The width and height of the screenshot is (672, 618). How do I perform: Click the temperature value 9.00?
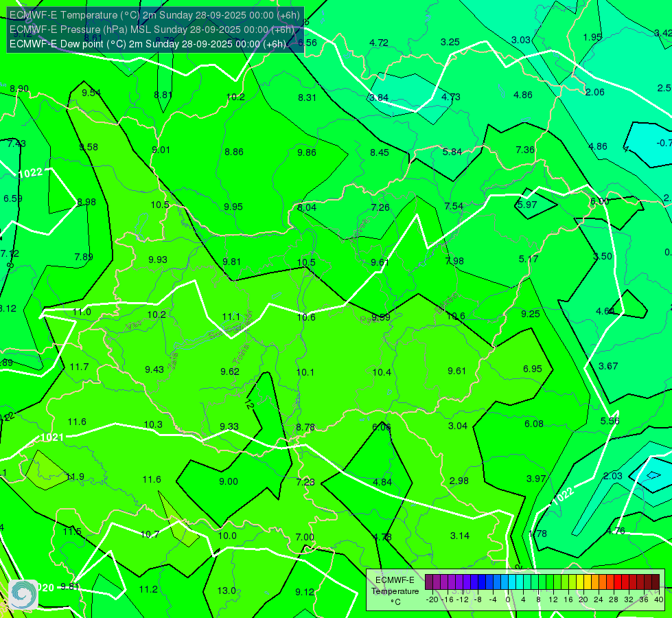[229, 481]
